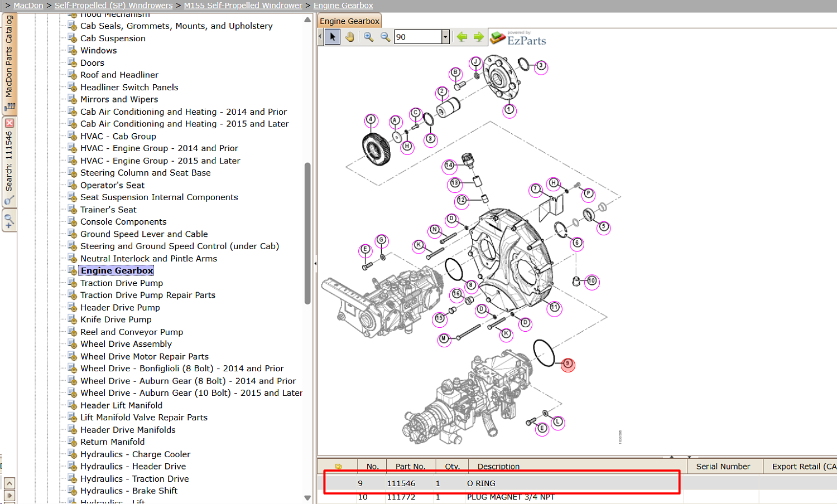Click the Headliner Switch Panels item icon
The height and width of the screenshot is (504, 837).
72,87
